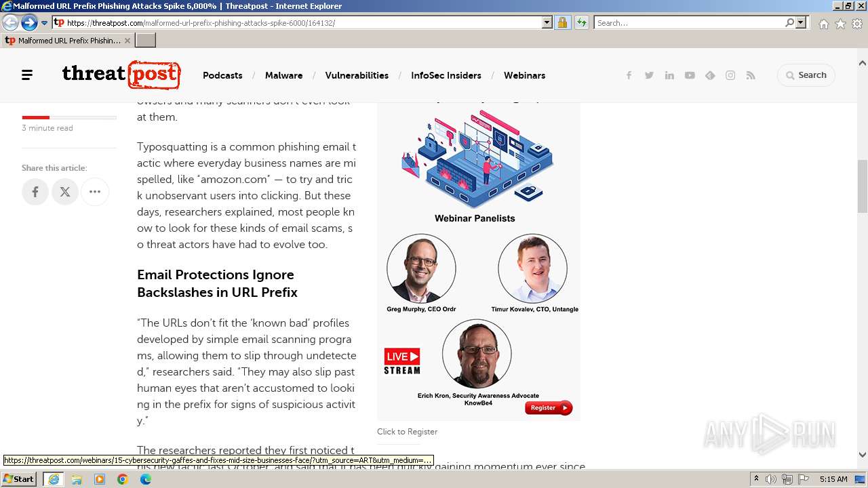Open Chrome from the taskbar
The image size is (868, 488).
122,479
